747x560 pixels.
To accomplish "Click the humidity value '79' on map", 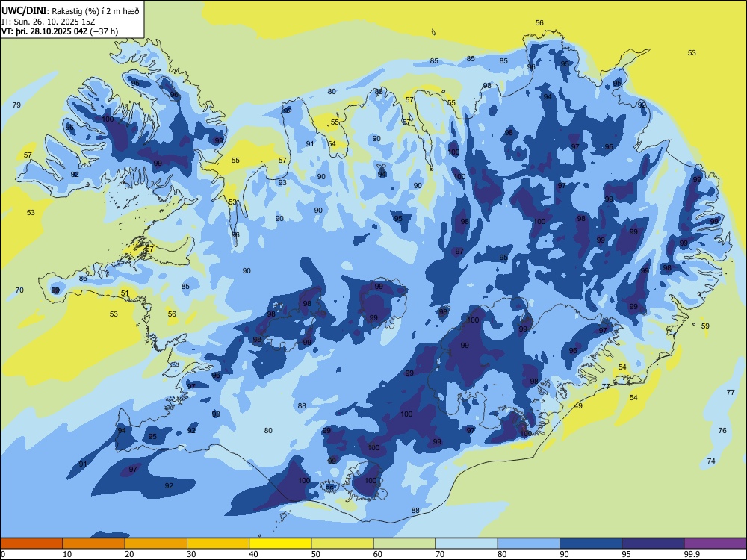I will point(16,105).
